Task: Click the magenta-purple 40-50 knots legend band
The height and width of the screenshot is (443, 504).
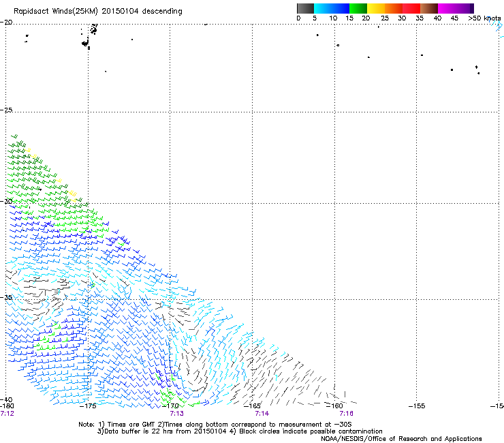Action: (x=456, y=8)
